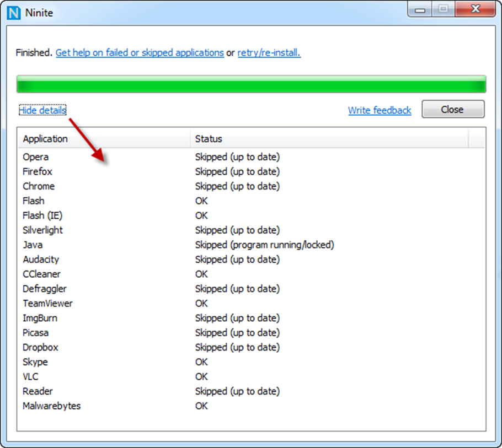
Task: Collapse the list with Hide details
Action: tap(42, 110)
